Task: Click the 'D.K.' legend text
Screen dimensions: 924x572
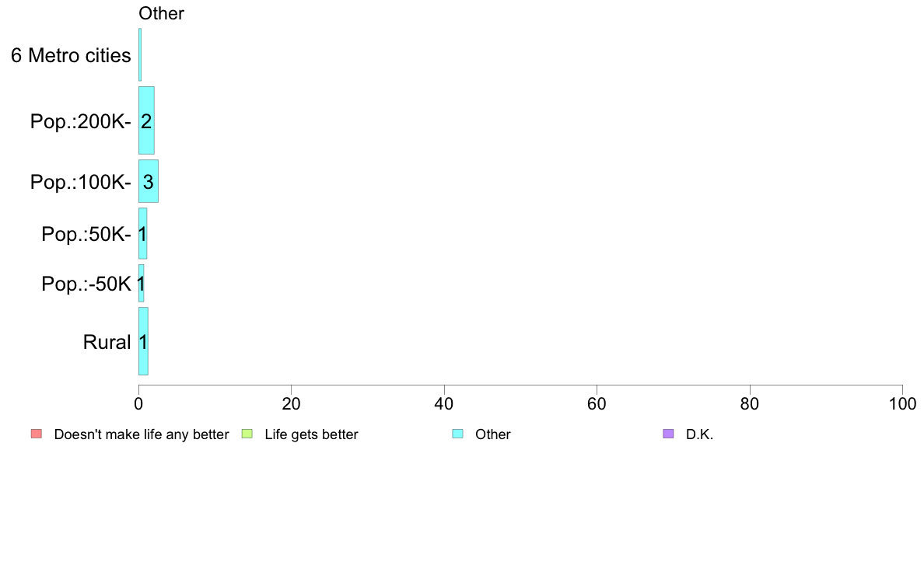Action: click(699, 434)
